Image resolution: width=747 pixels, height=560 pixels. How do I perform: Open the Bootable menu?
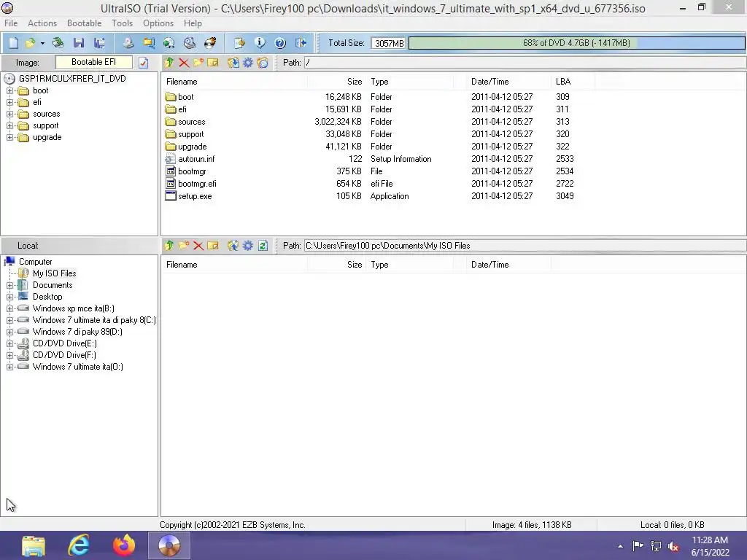(x=85, y=23)
